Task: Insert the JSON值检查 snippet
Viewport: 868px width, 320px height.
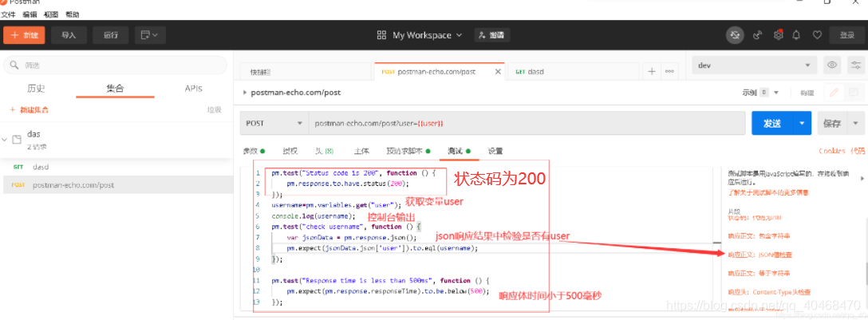Action: coord(759,255)
